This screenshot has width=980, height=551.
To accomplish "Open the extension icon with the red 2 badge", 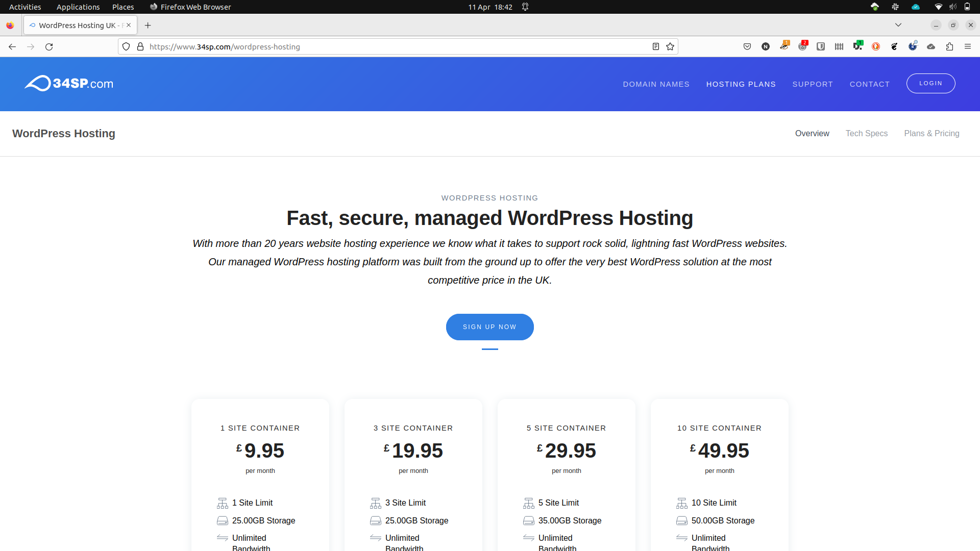I will coord(803,46).
